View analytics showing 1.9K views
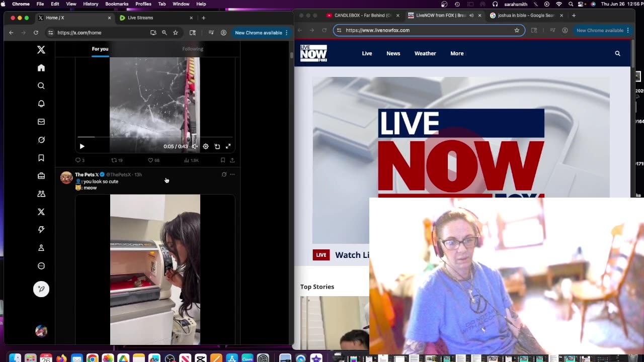The height and width of the screenshot is (362, 644). pos(191,160)
